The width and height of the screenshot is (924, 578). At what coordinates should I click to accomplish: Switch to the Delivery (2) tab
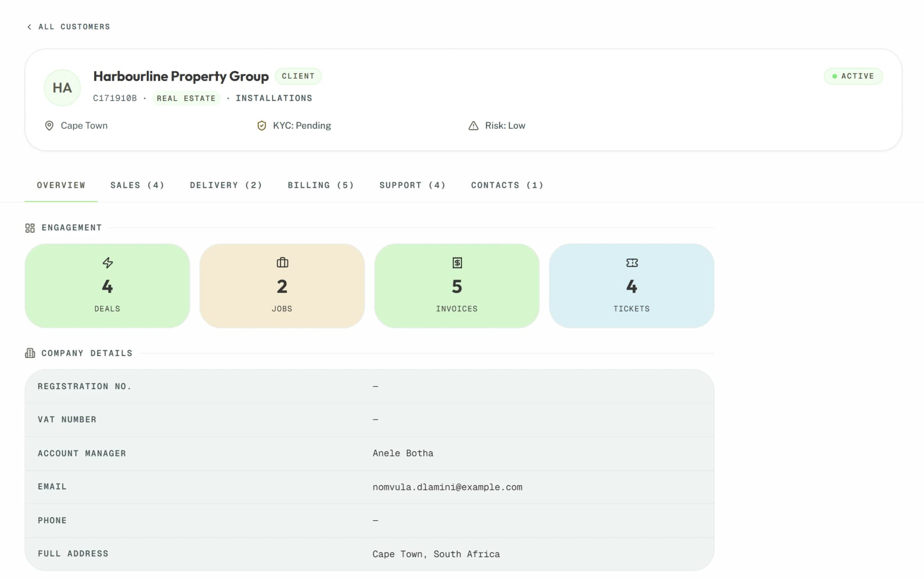[226, 185]
